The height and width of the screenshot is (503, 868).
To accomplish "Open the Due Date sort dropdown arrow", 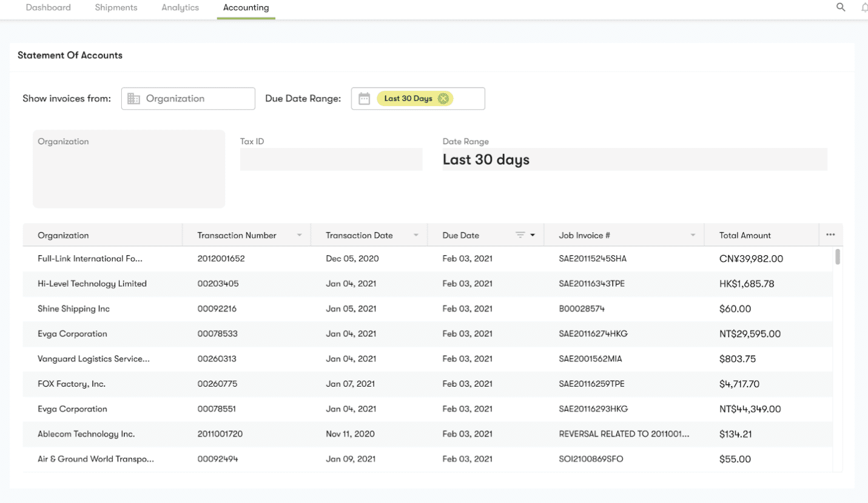I will (x=533, y=235).
